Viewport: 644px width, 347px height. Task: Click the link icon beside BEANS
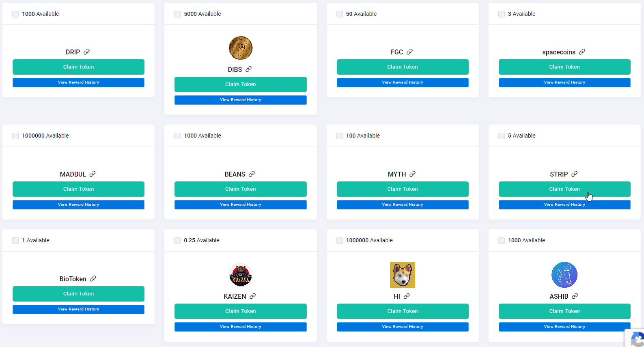click(252, 174)
